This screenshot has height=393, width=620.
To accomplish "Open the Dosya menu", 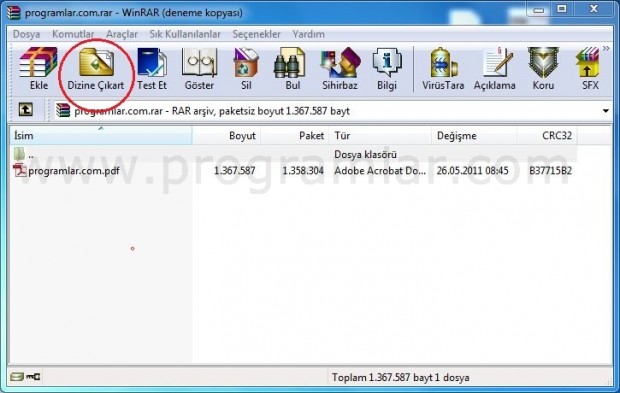I will (26, 34).
